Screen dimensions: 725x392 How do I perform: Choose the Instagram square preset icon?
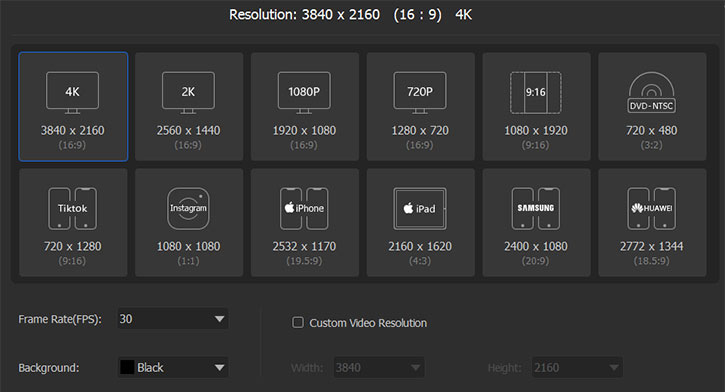pos(188,208)
